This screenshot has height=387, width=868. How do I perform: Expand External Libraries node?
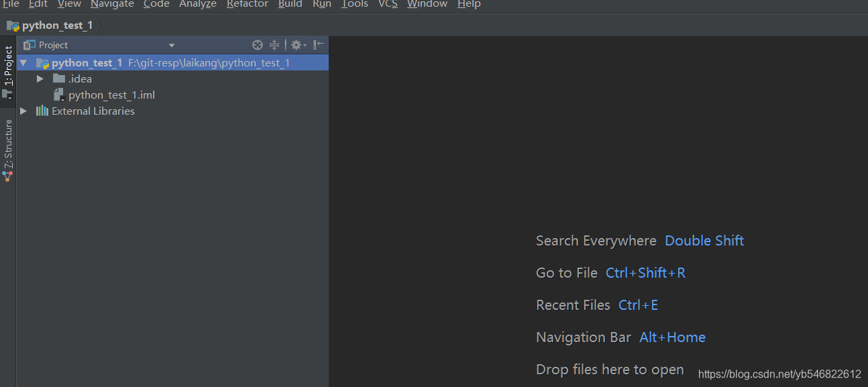pos(23,111)
